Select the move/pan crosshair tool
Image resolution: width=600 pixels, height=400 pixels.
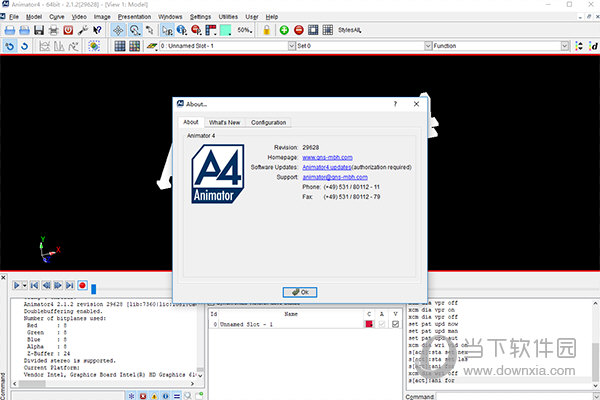point(118,30)
